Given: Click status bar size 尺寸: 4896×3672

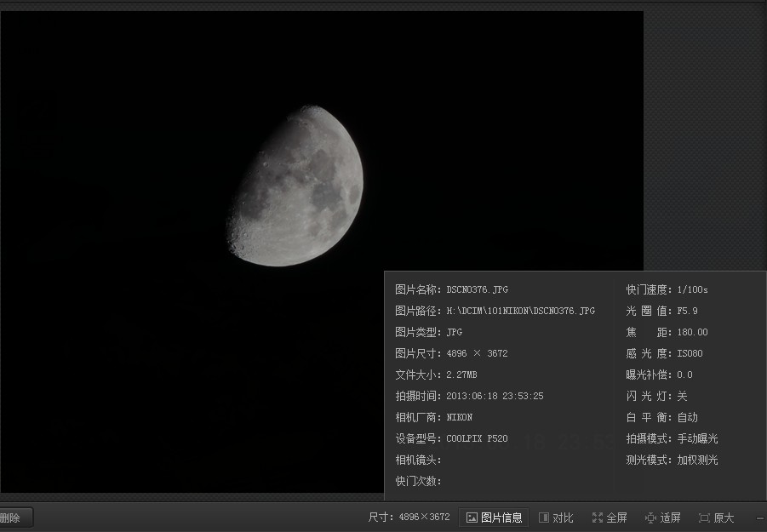Looking at the screenshot, I should pos(409,518).
